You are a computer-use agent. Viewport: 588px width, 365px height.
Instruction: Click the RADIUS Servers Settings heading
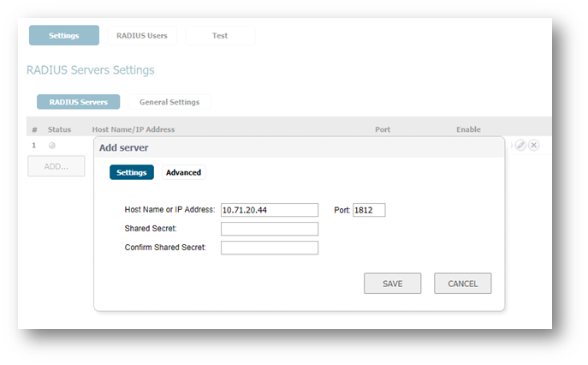point(91,70)
